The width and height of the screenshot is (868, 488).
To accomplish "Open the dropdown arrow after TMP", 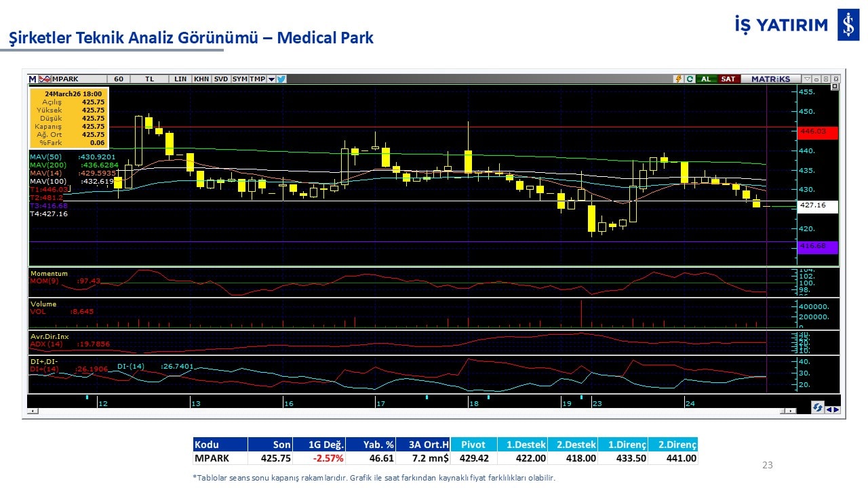I will click(x=271, y=79).
